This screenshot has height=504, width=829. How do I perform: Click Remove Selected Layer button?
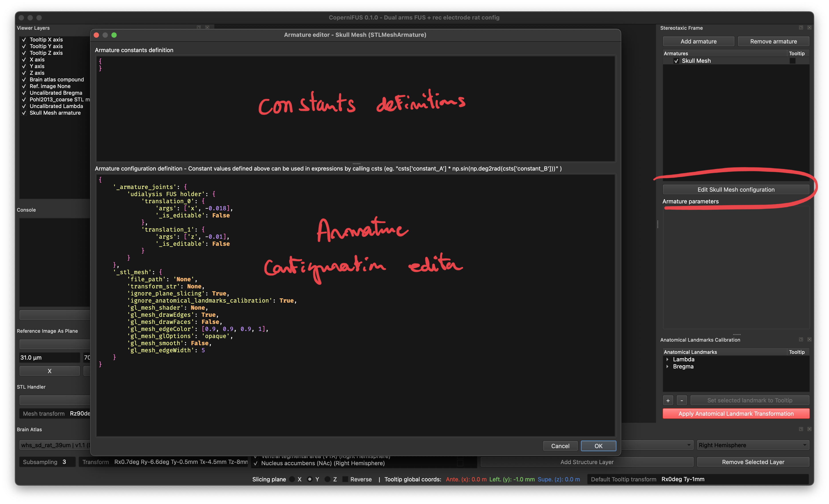[753, 462]
